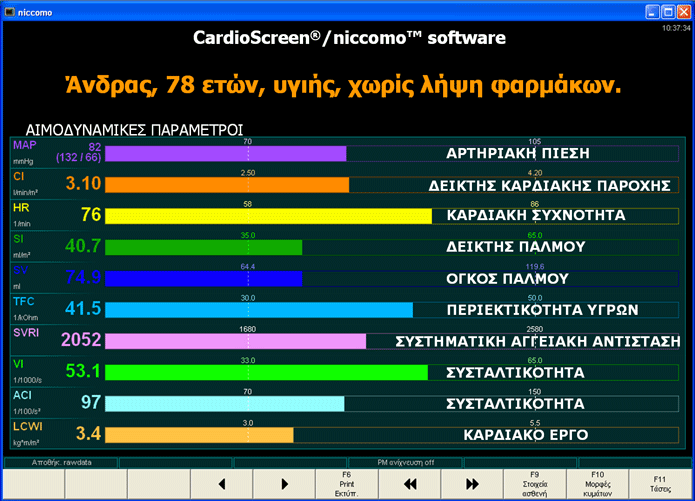Click the SV value 74.9
695x501 pixels.
[83, 278]
